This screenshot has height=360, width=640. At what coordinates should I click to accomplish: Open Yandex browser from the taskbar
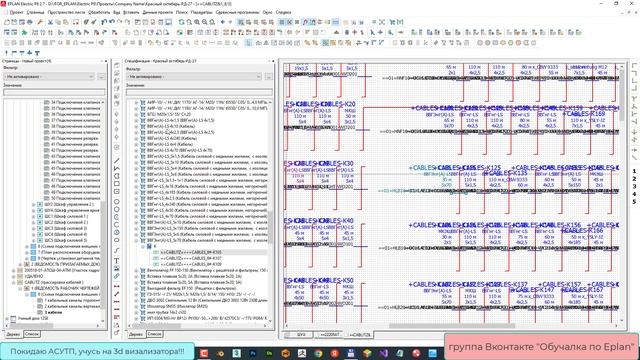pyautogui.click(x=334, y=353)
